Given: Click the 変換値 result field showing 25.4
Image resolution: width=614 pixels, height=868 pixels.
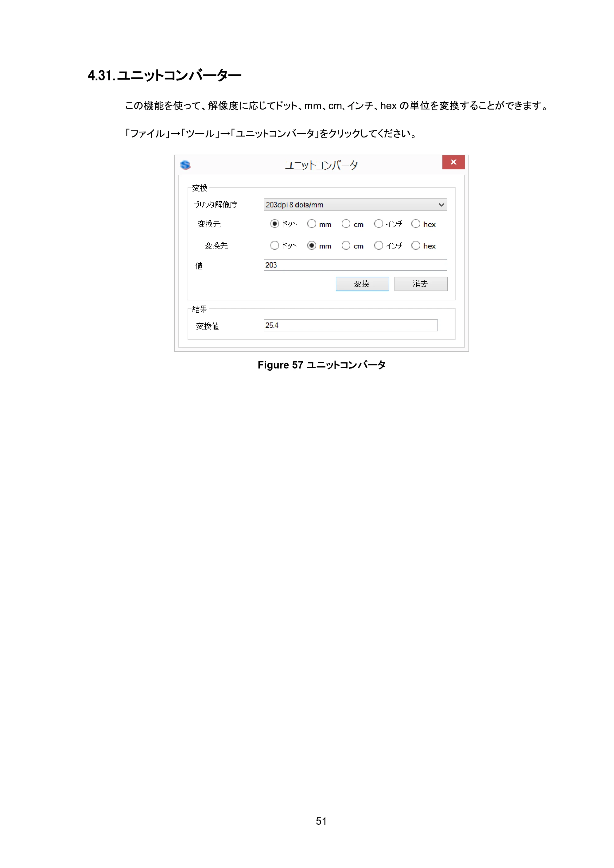Looking at the screenshot, I should pos(350,326).
